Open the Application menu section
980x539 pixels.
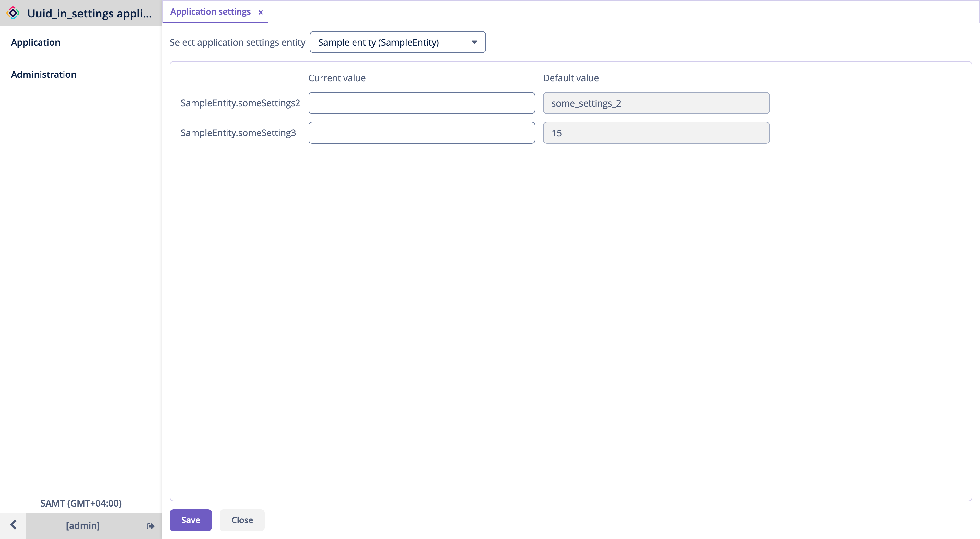click(x=35, y=42)
